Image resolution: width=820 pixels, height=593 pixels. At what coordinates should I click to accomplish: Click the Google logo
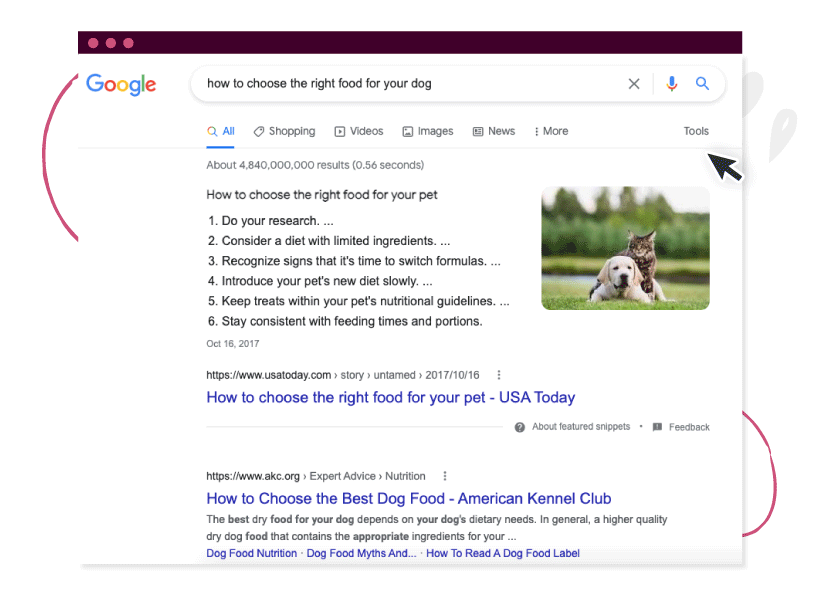(x=121, y=85)
